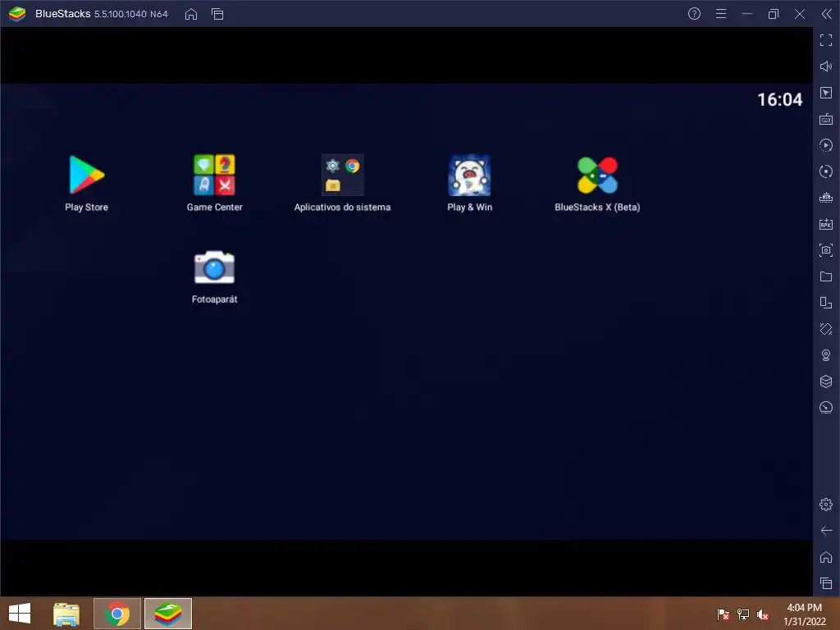Click the muted speaker tray icon
The image size is (840, 630).
tap(763, 614)
